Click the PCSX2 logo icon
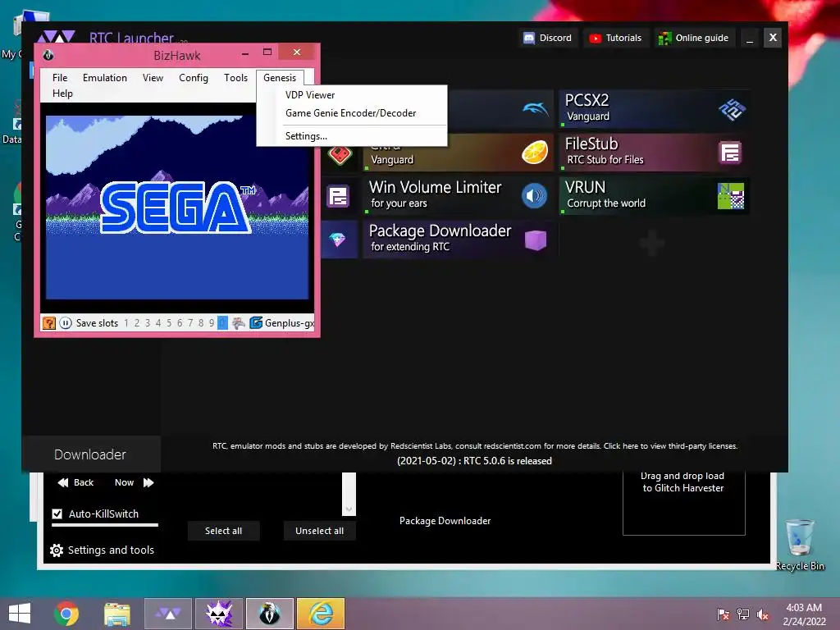 731,109
